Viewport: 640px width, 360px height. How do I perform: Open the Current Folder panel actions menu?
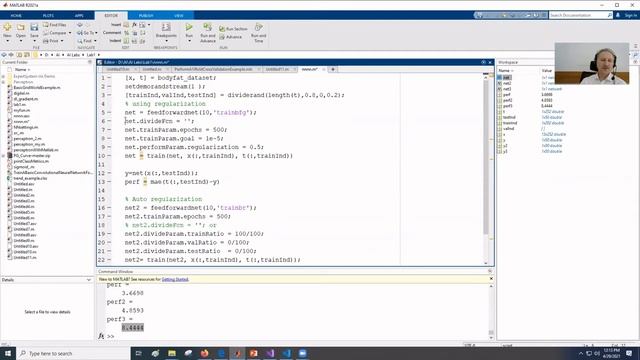tap(90, 62)
